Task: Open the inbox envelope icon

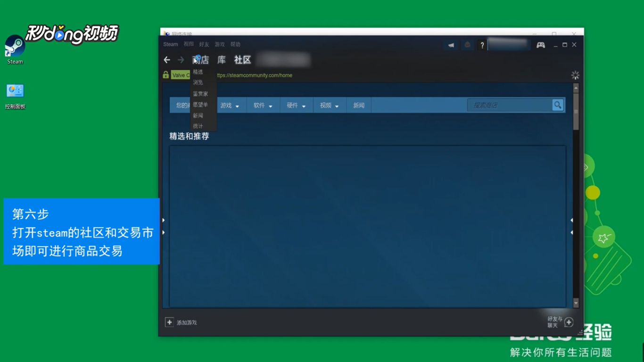Action: click(467, 45)
